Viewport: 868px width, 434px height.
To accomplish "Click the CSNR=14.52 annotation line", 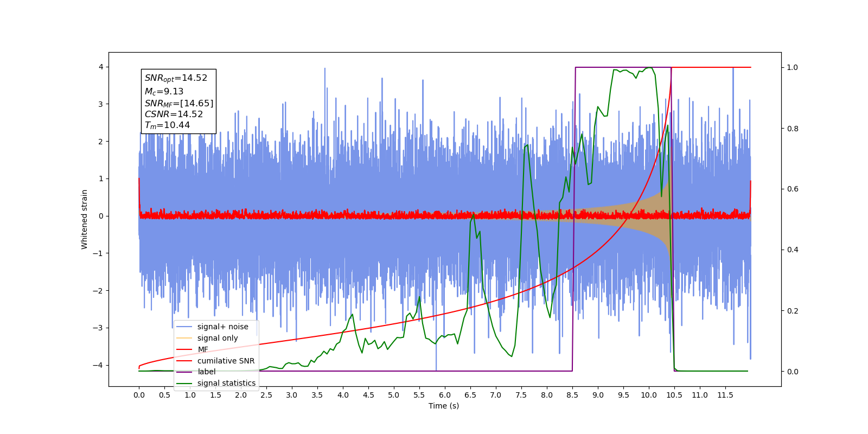I will pos(174,114).
